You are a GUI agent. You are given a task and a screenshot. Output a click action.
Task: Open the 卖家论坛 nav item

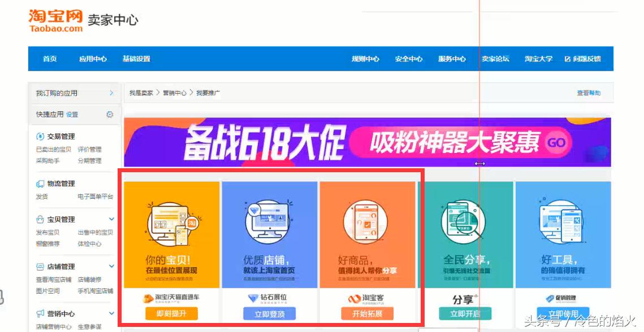tap(496, 59)
